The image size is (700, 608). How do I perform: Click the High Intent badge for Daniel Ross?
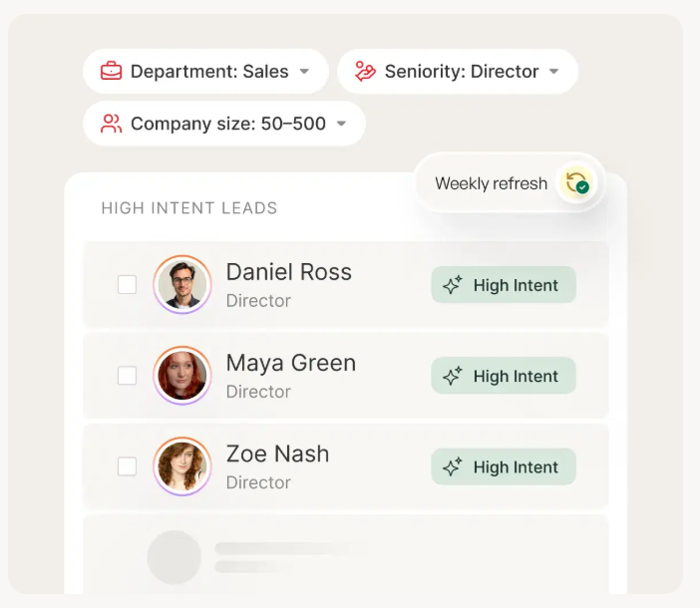(x=504, y=286)
